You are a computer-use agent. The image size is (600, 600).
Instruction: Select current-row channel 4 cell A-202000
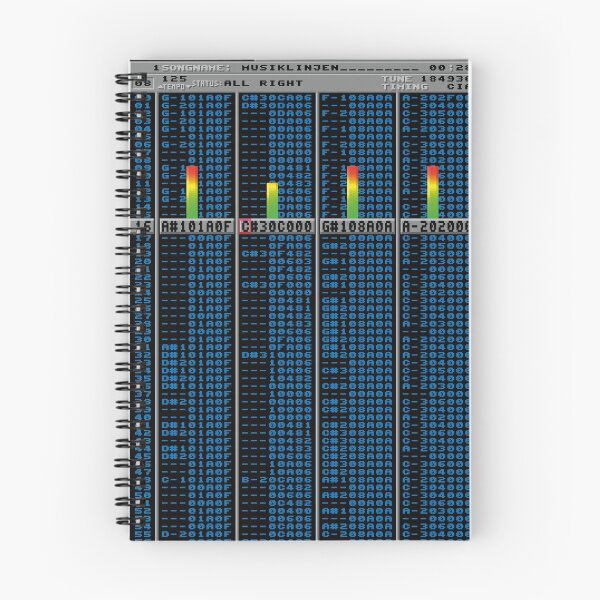click(x=434, y=227)
